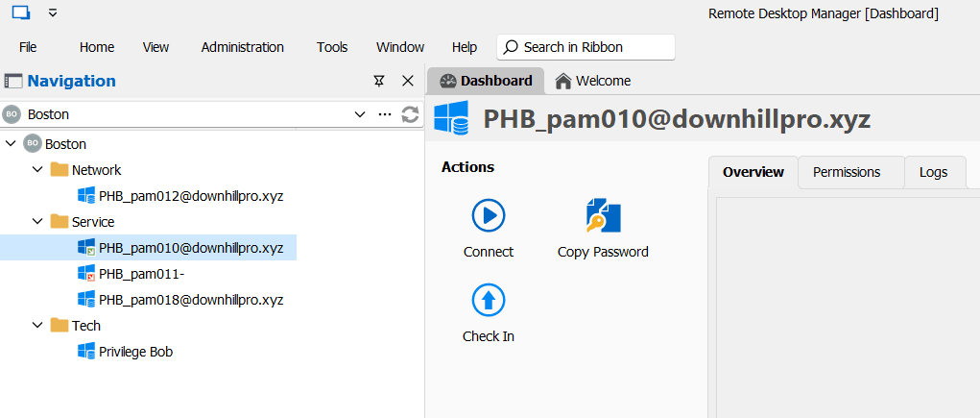Switch to the Permissions tab
980x418 pixels.
(x=846, y=172)
